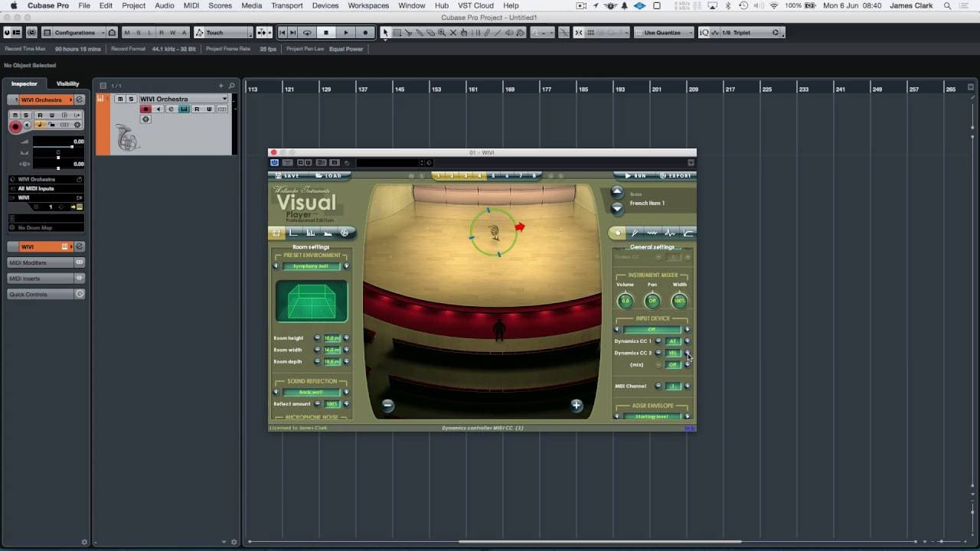This screenshot has width=980, height=551.
Task: Click the transport Stop button
Action: (x=326, y=33)
